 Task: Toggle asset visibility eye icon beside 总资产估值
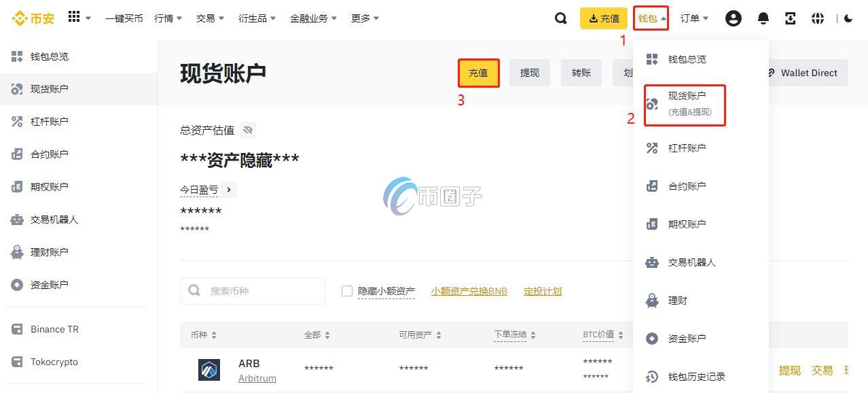(247, 130)
